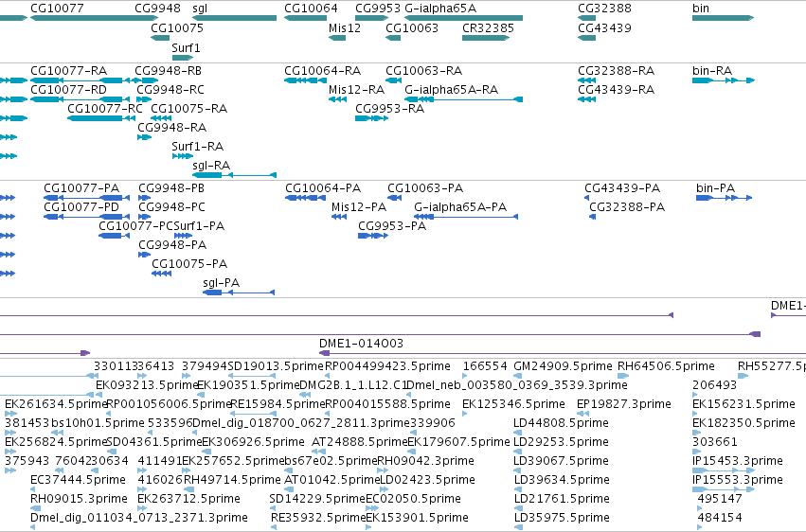Select the CG9948-RB transcript label
806x532 pixels.
coord(168,70)
